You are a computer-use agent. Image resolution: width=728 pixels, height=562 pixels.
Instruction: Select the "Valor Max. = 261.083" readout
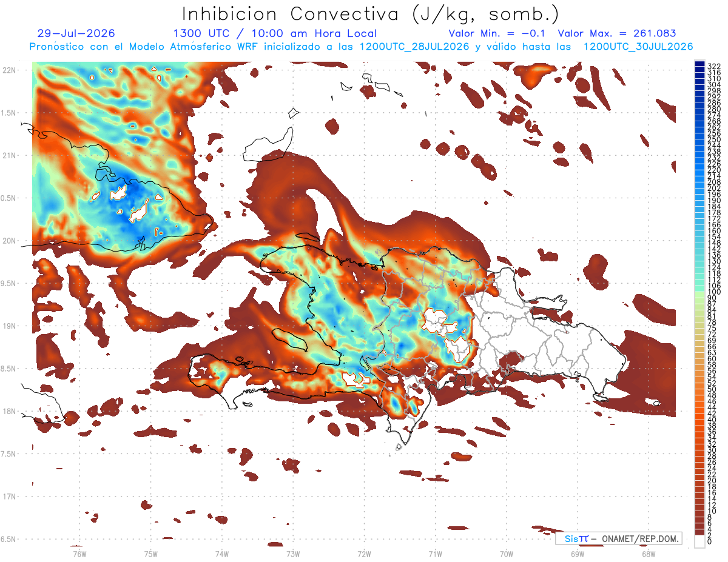pos(617,34)
